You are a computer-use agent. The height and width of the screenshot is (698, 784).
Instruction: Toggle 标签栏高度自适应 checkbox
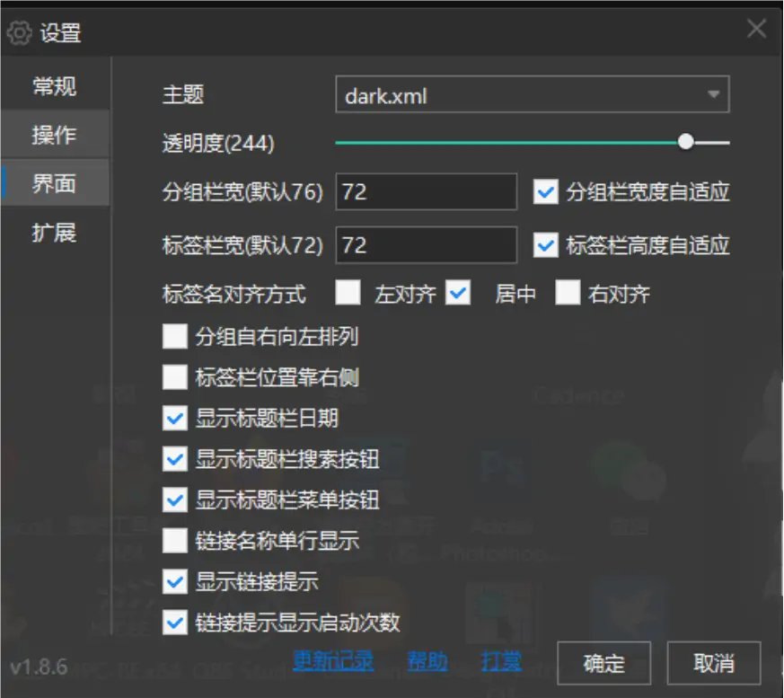(x=545, y=245)
